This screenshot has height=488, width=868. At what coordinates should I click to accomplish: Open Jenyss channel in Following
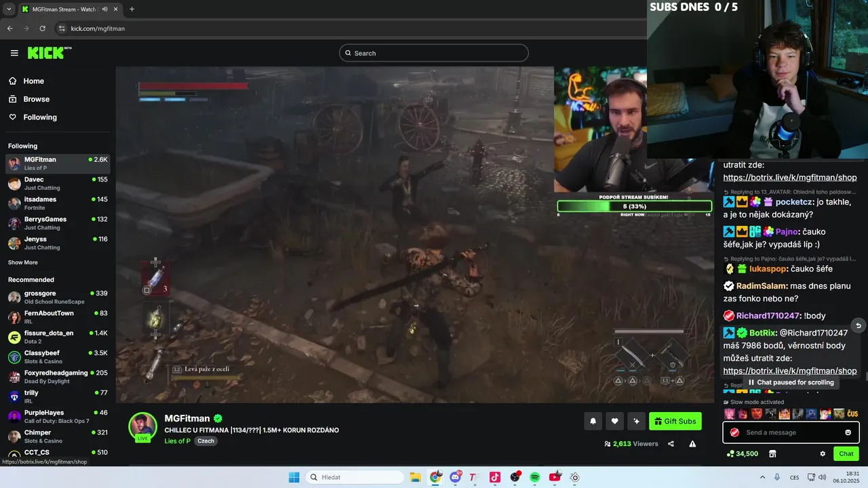[x=58, y=243]
